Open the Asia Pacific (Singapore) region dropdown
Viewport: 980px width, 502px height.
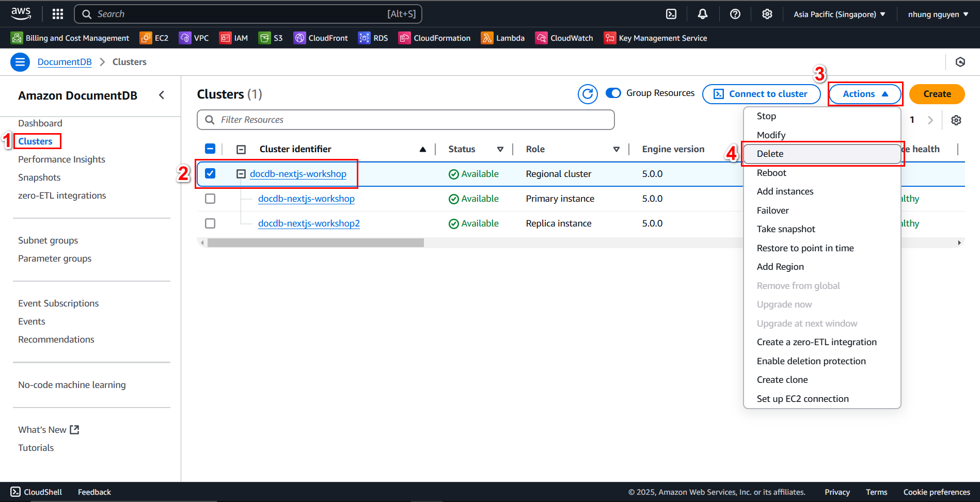(x=840, y=14)
